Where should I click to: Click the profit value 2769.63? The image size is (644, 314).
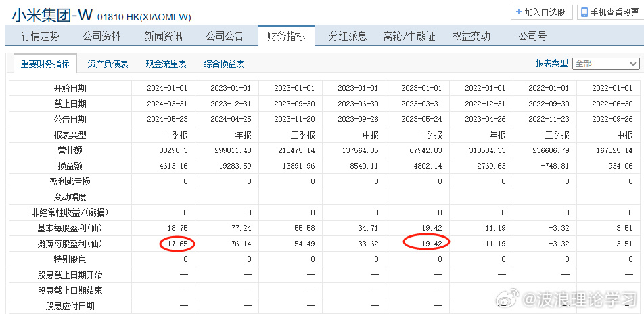coord(492,166)
